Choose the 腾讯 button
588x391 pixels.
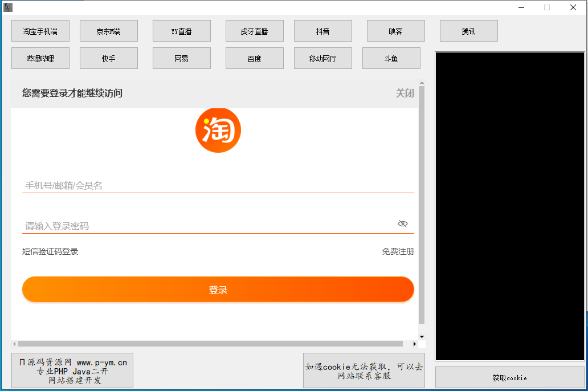[x=469, y=31]
